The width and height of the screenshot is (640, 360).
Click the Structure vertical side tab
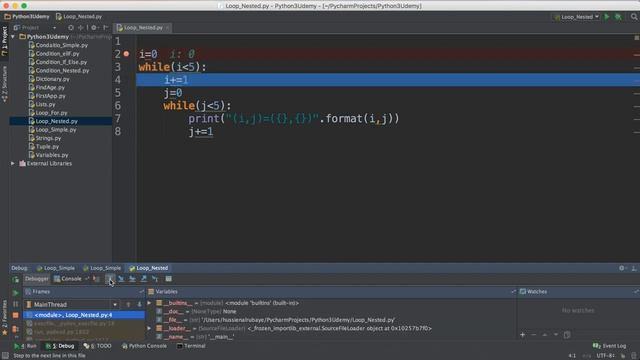pos(4,84)
